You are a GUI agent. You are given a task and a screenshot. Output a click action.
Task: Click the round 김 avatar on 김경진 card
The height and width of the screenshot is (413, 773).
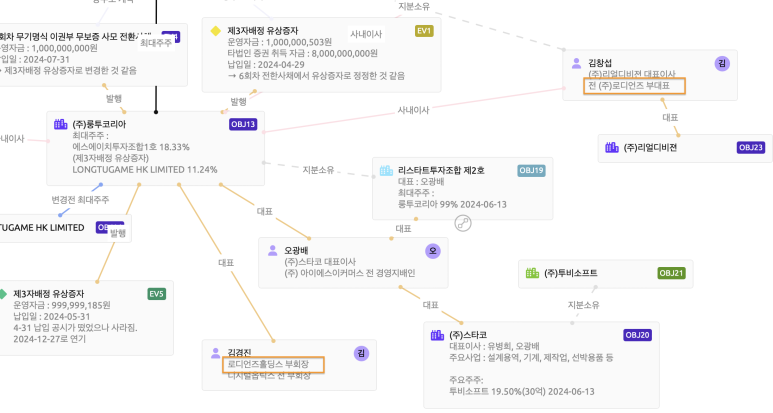[x=361, y=353]
